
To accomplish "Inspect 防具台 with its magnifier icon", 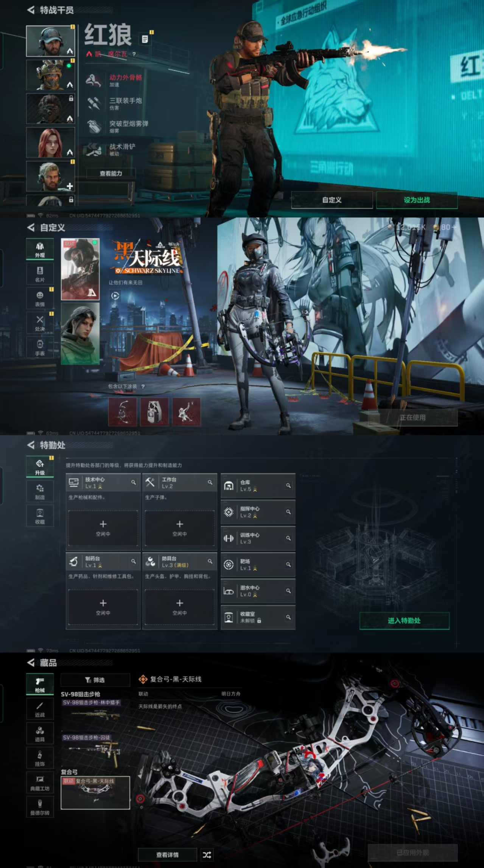I will (210, 561).
